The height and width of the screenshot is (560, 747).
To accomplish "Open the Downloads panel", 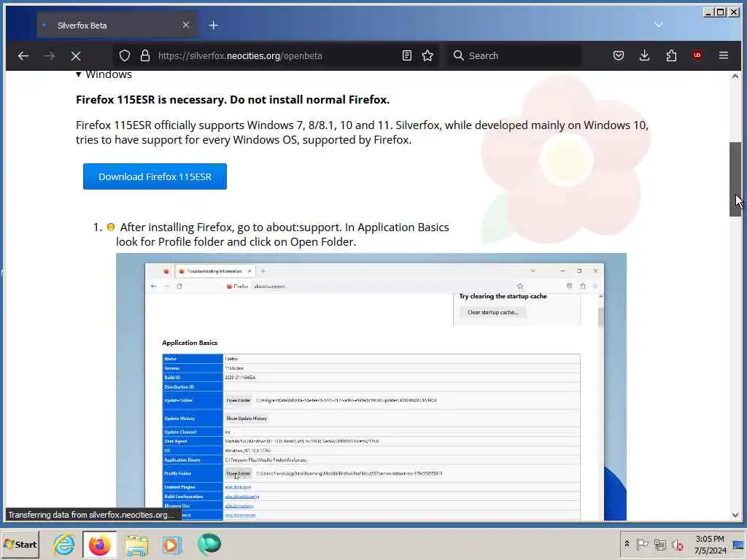I will click(x=645, y=55).
